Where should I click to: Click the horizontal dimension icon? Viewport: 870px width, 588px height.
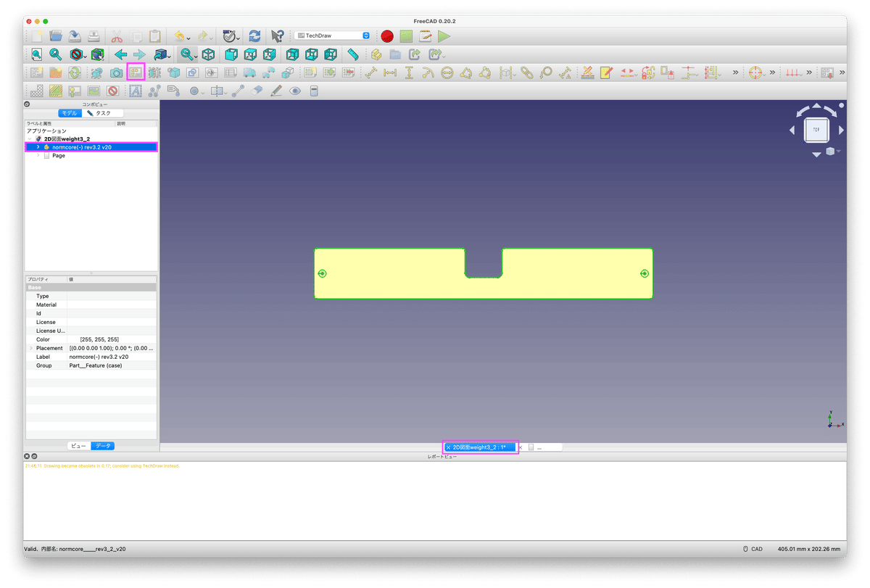coord(390,73)
